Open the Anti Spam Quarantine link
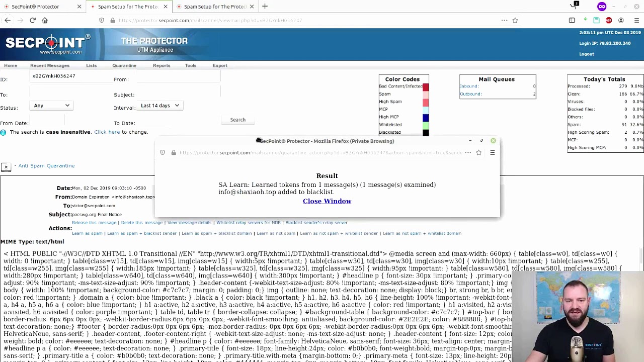The height and width of the screenshot is (362, 644). 46,166
